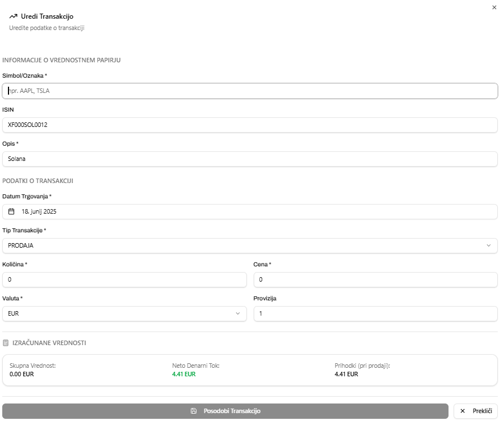
Task: Edit the Opis field containing Solana
Action: [x=250, y=159]
